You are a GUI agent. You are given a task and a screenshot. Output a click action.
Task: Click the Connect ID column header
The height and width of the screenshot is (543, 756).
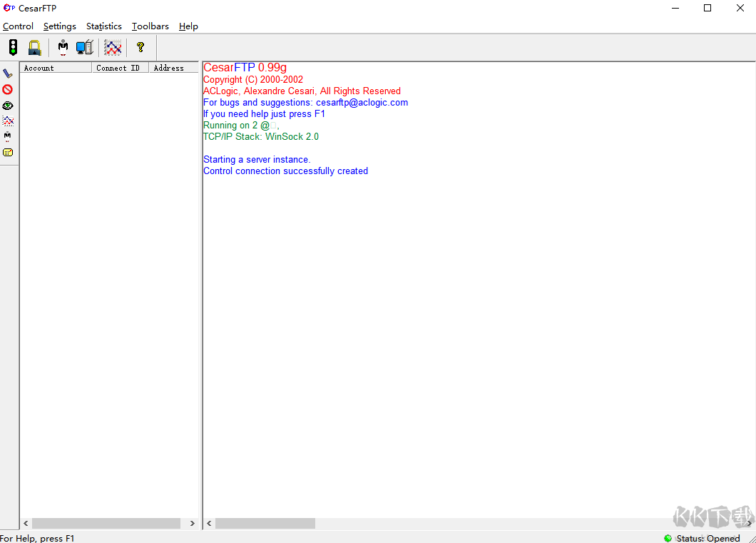(120, 68)
